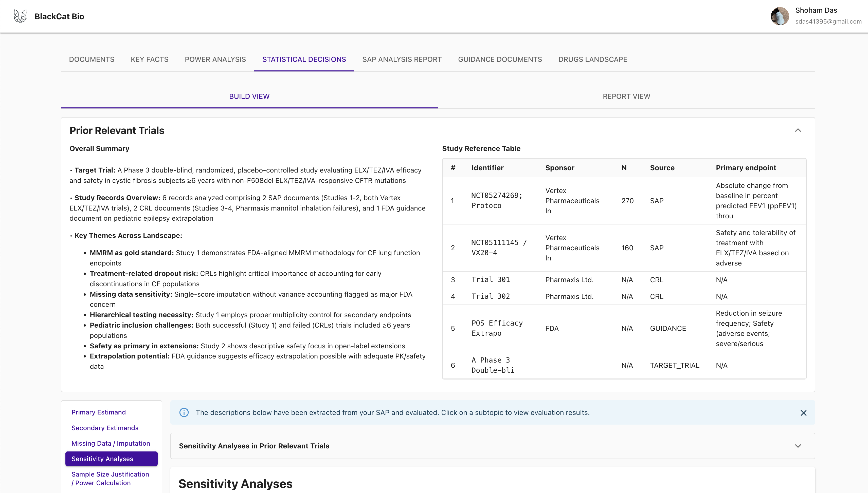The image size is (868, 493).
Task: Expand Sensitivity Analyses in Prior Relevant Trials
Action: pos(798,446)
